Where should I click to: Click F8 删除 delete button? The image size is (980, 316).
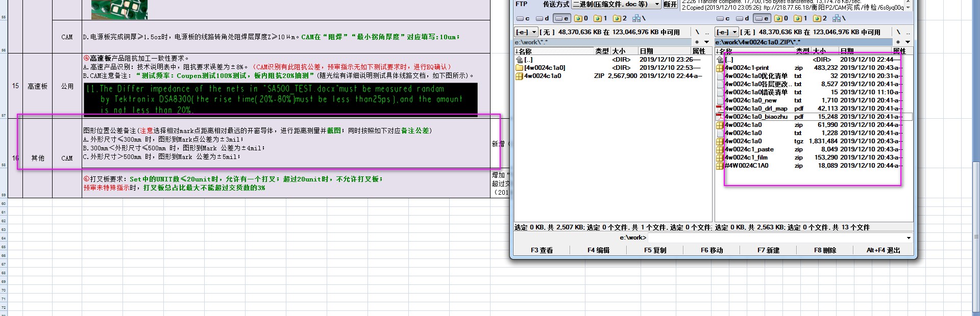(825, 250)
